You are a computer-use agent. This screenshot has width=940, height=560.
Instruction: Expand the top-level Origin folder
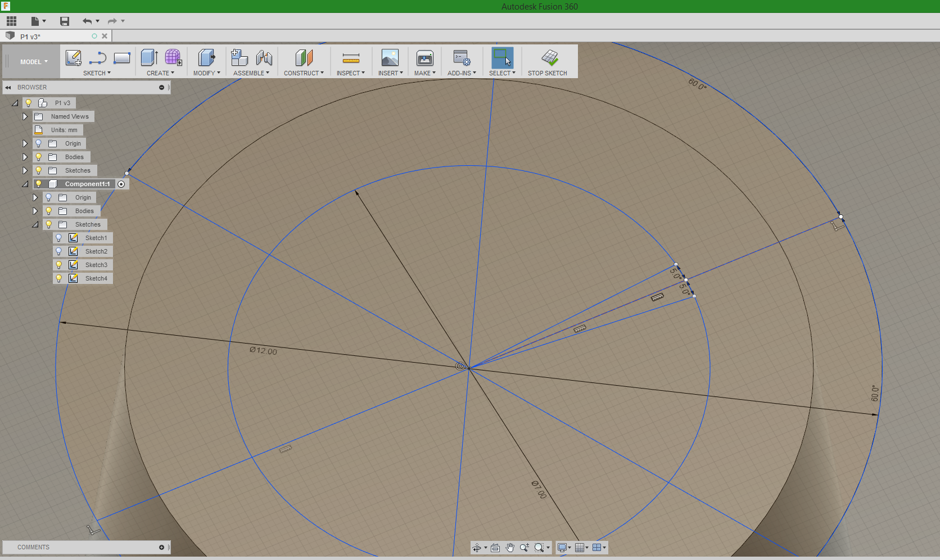pyautogui.click(x=25, y=143)
